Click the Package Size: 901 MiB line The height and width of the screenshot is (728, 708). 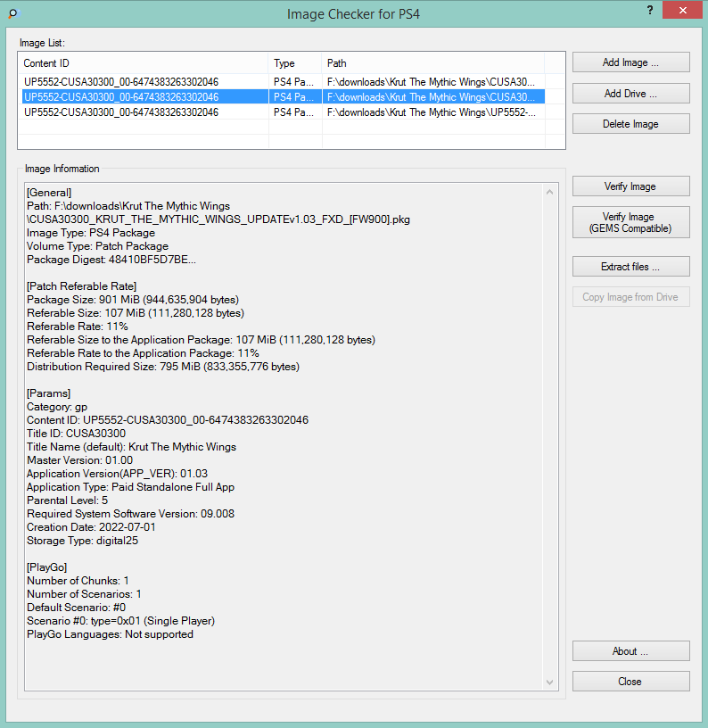[133, 300]
